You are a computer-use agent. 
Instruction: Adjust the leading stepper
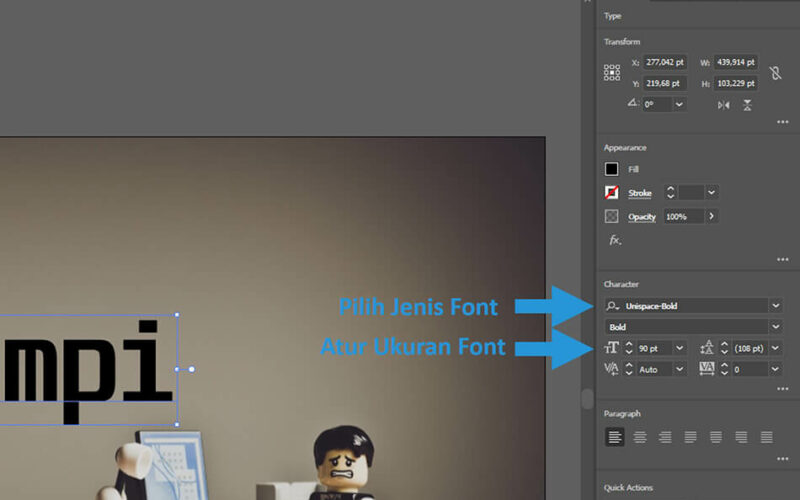coord(724,348)
